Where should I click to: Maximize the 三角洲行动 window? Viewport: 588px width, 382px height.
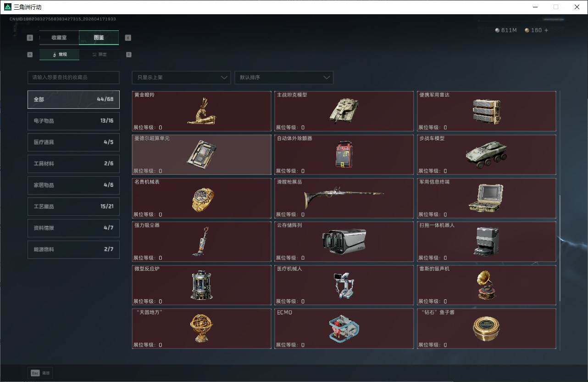point(556,7)
